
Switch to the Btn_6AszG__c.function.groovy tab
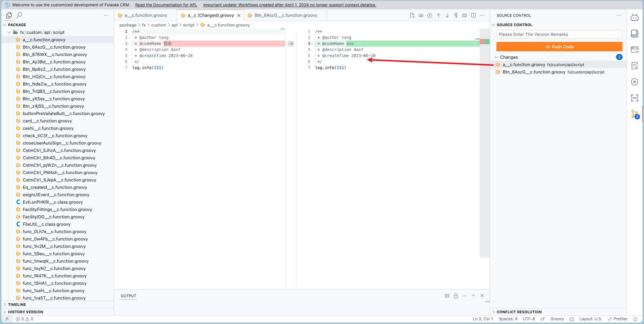tap(285, 15)
